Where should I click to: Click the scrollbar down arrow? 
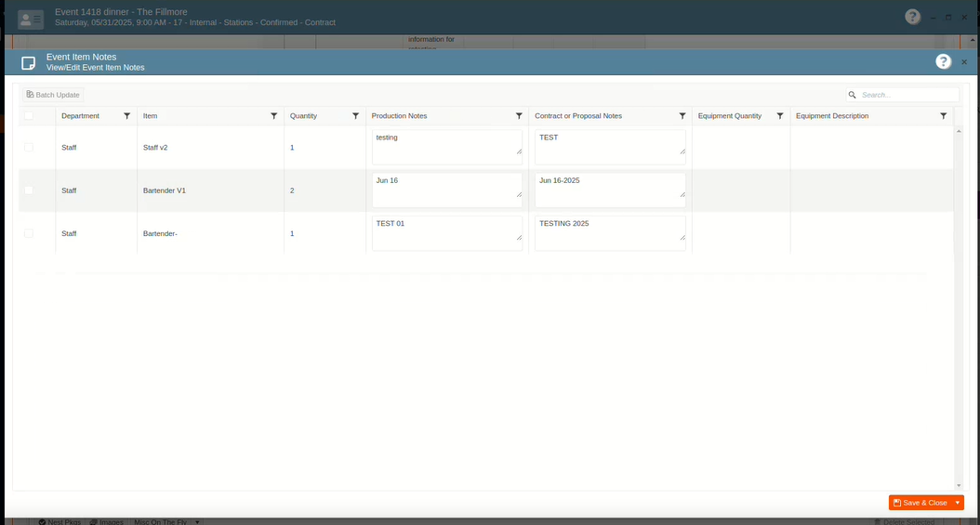[x=959, y=486]
